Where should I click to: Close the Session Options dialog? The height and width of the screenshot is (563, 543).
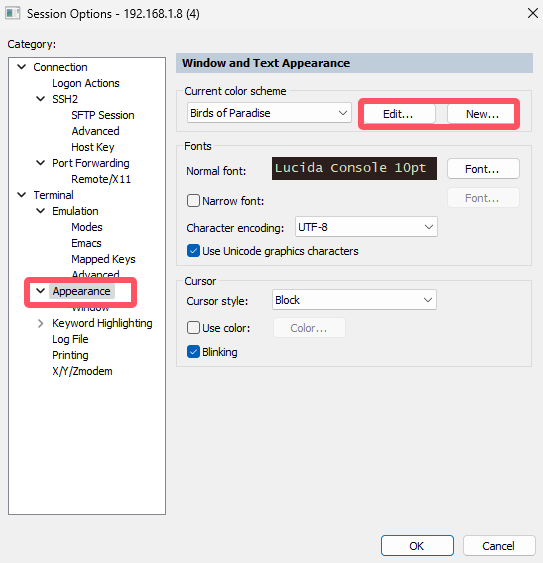(533, 13)
